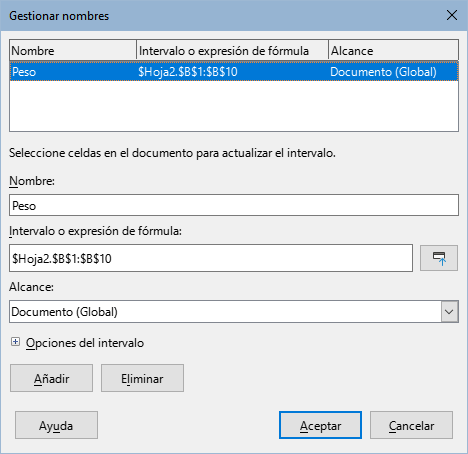Click the range expression input field
The image size is (468, 454).
(x=211, y=258)
